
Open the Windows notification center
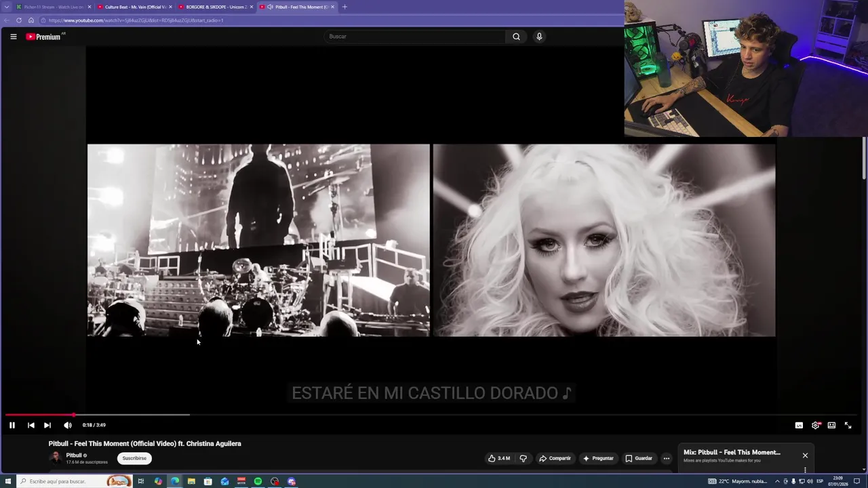tap(857, 481)
